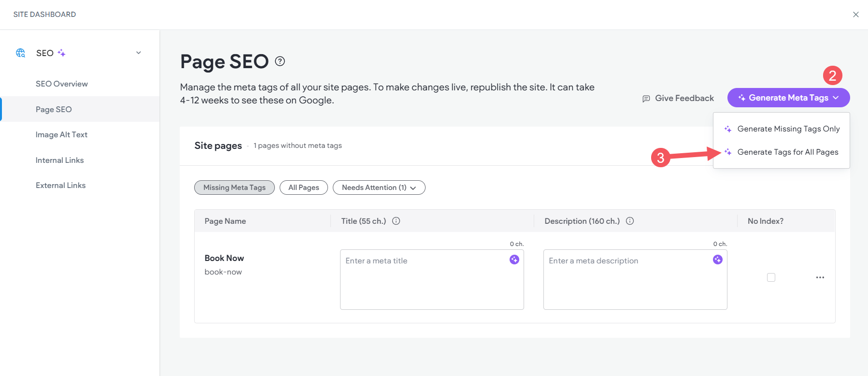Click the Title info icon in table header
This screenshot has height=376, width=868.
point(396,221)
